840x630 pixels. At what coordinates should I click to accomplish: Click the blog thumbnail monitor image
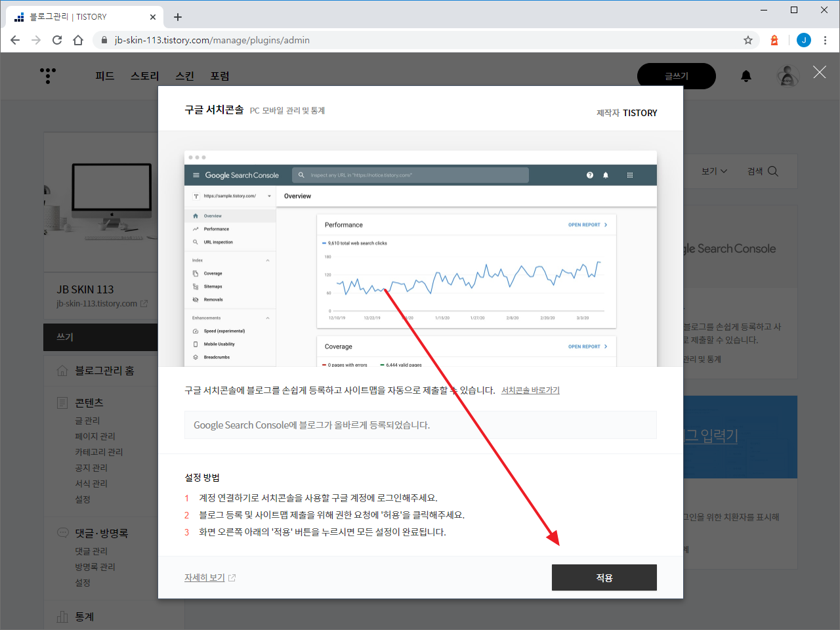coord(100,202)
